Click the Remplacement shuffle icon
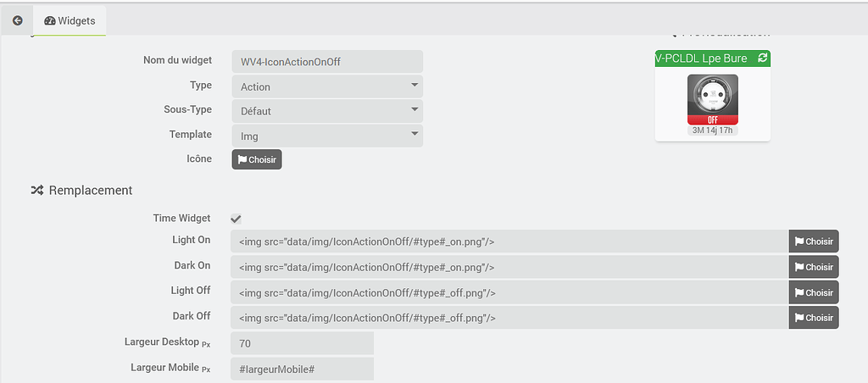The image size is (868, 383). click(37, 191)
